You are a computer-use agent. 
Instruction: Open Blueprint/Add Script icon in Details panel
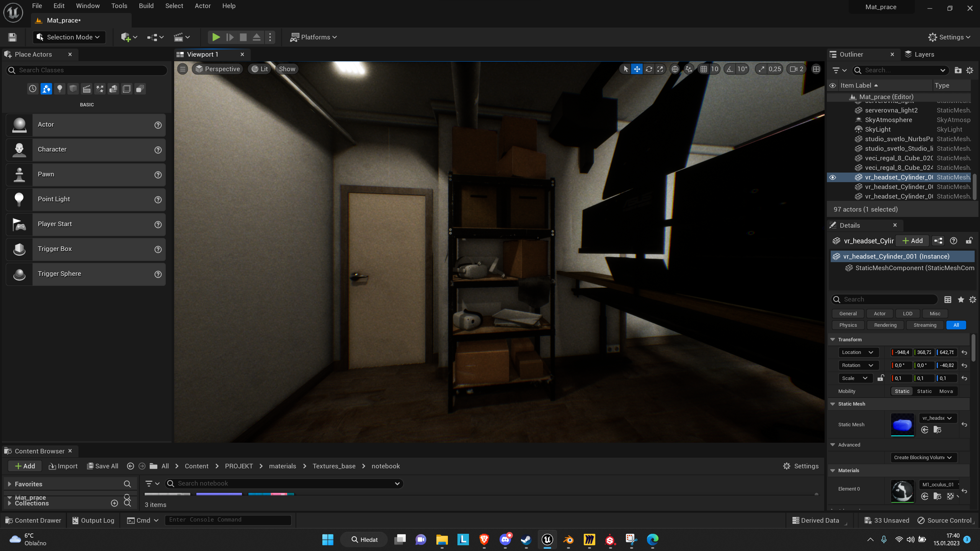point(938,241)
